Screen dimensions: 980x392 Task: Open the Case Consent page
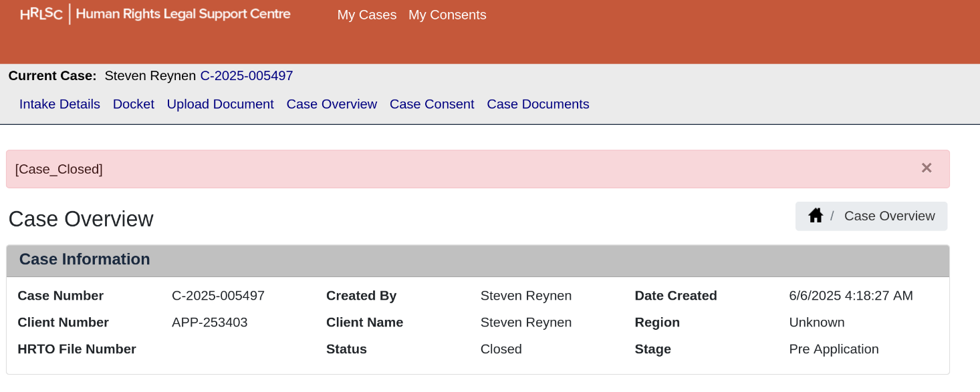pos(432,104)
